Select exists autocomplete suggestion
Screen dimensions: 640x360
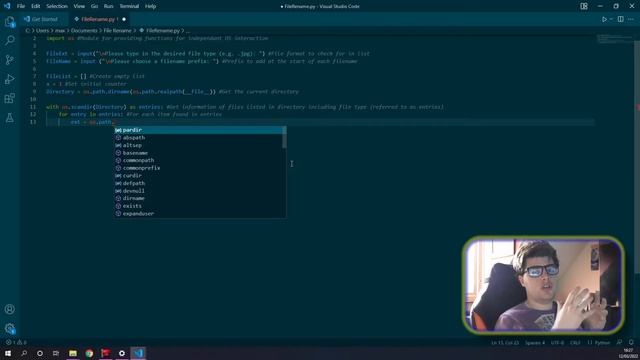click(200, 206)
